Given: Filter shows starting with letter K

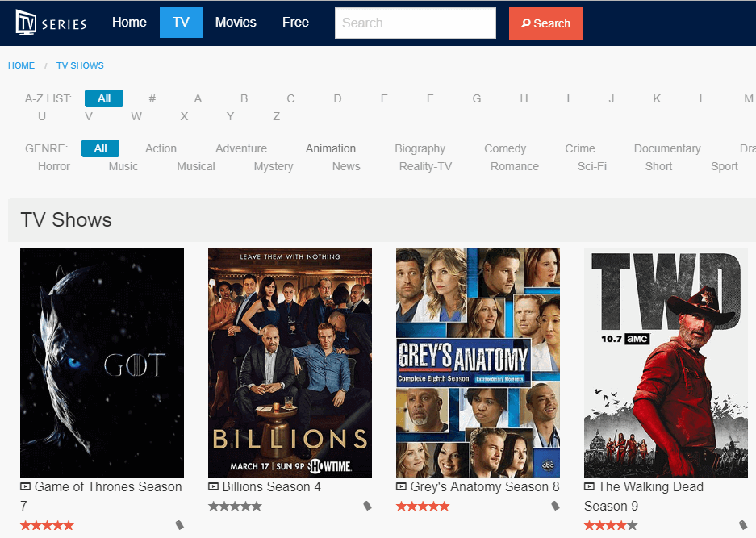Looking at the screenshot, I should 657,99.
